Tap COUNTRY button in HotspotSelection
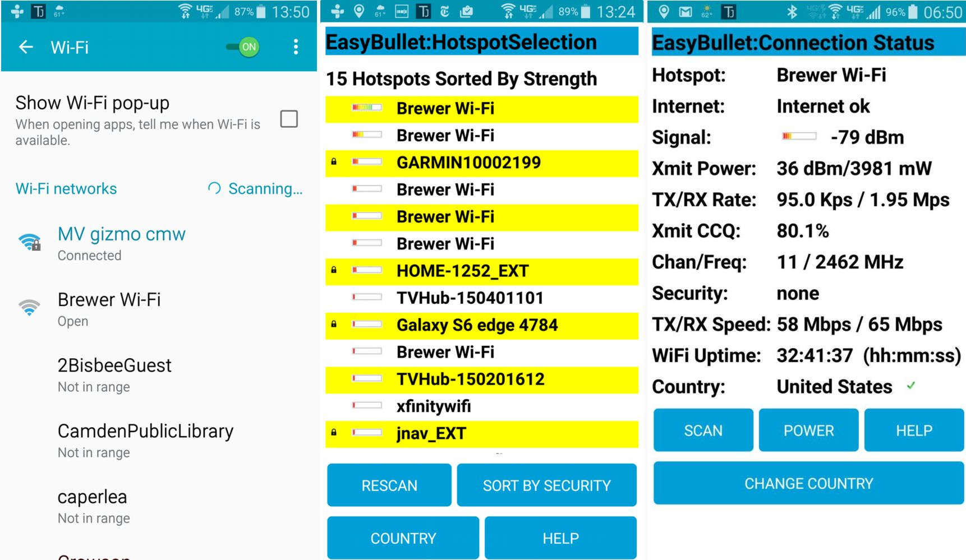 pos(403,538)
